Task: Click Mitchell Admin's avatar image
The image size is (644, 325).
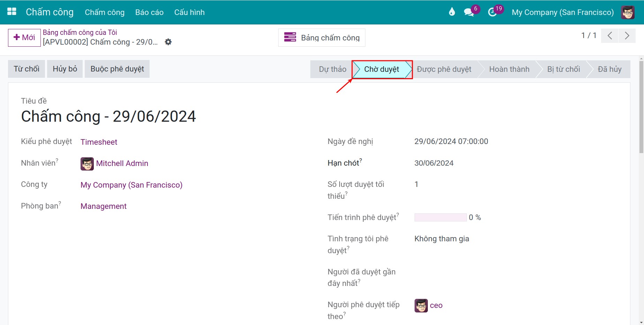Action: coord(87,164)
